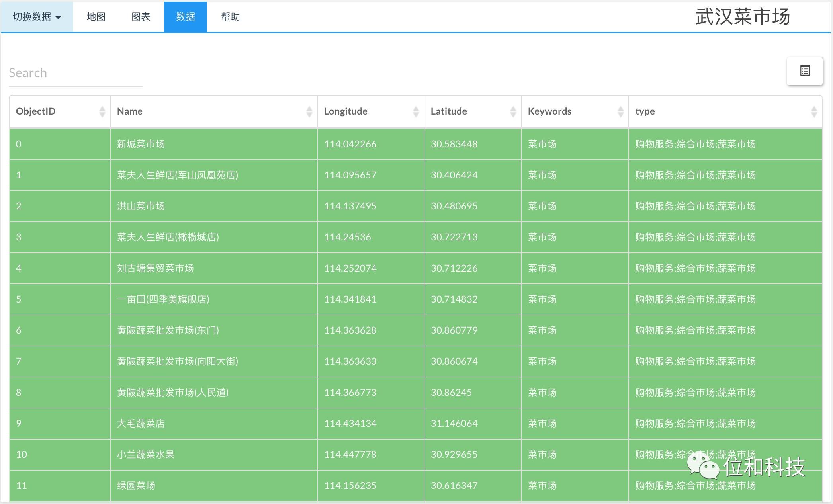Screen dimensions: 833x504
Task: Click longitude value 114.363633
Action: pyautogui.click(x=350, y=361)
